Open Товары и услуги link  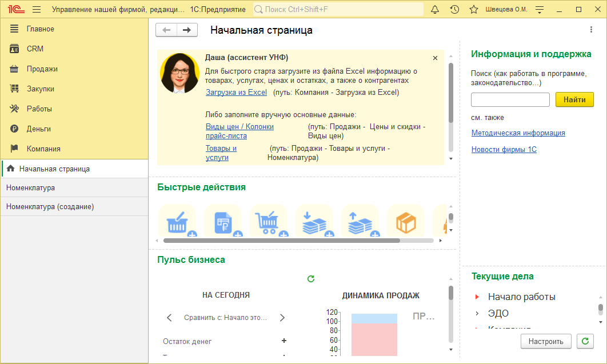point(221,153)
